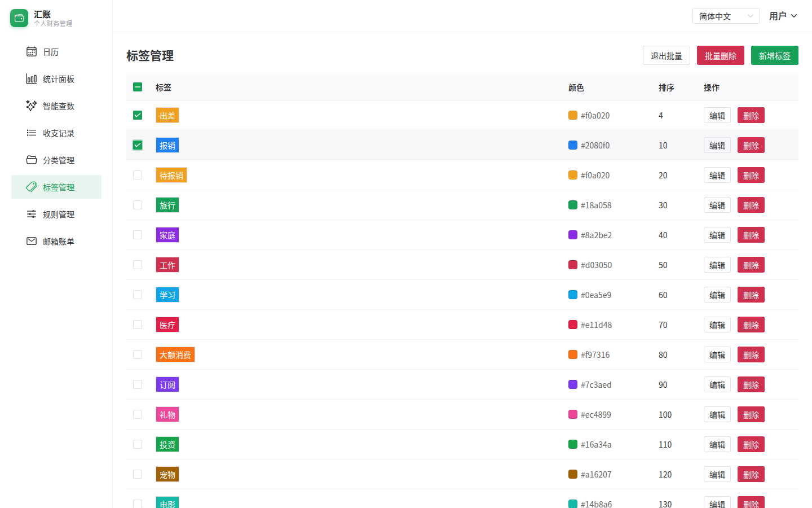Click the 汇账 wallet logo icon
The height and width of the screenshot is (508, 812).
point(19,18)
